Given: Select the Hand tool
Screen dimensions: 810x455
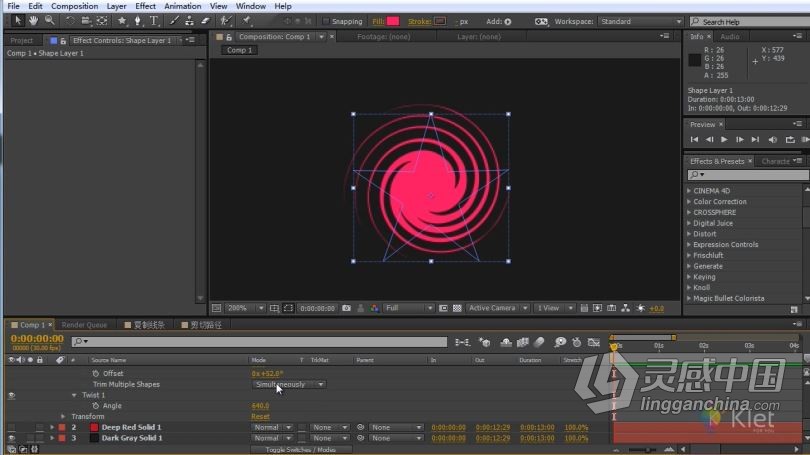Looking at the screenshot, I should coord(34,21).
